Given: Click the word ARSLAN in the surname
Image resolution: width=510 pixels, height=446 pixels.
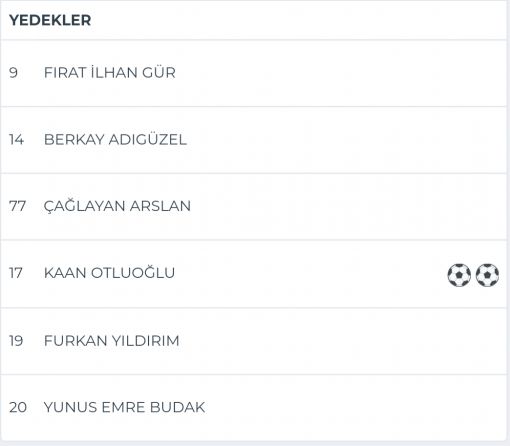Looking at the screenshot, I should [x=160, y=206].
